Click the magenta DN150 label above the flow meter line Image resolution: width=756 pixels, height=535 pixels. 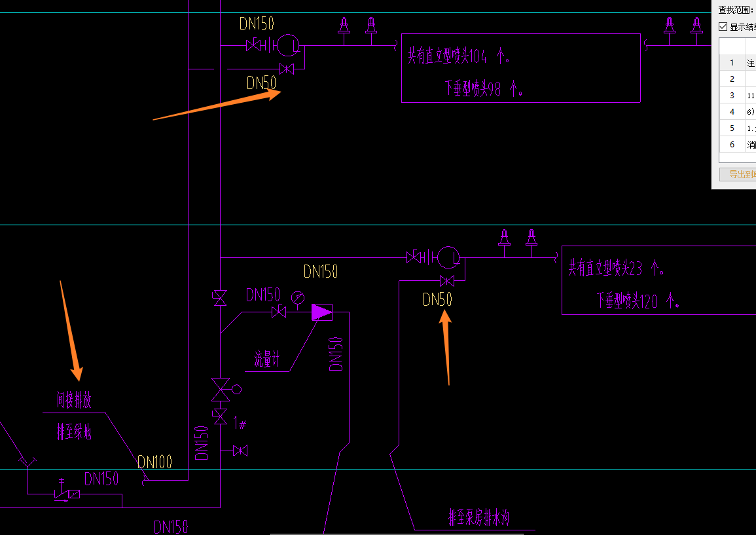[263, 295]
